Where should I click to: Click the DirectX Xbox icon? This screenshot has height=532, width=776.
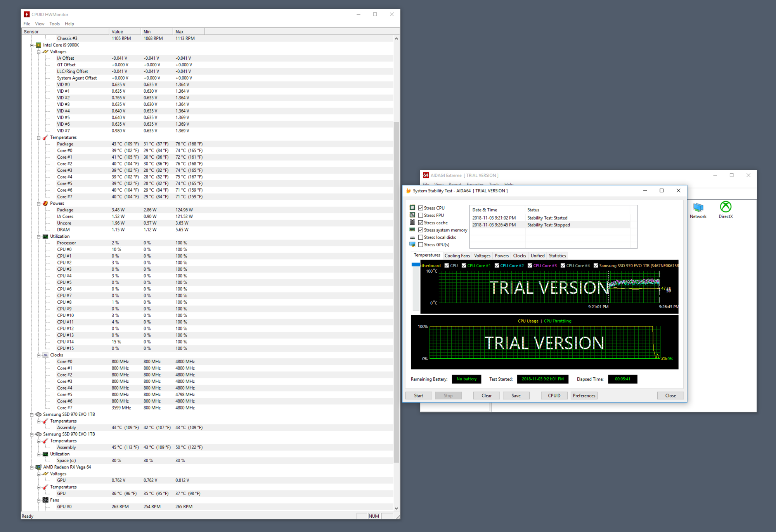(725, 207)
